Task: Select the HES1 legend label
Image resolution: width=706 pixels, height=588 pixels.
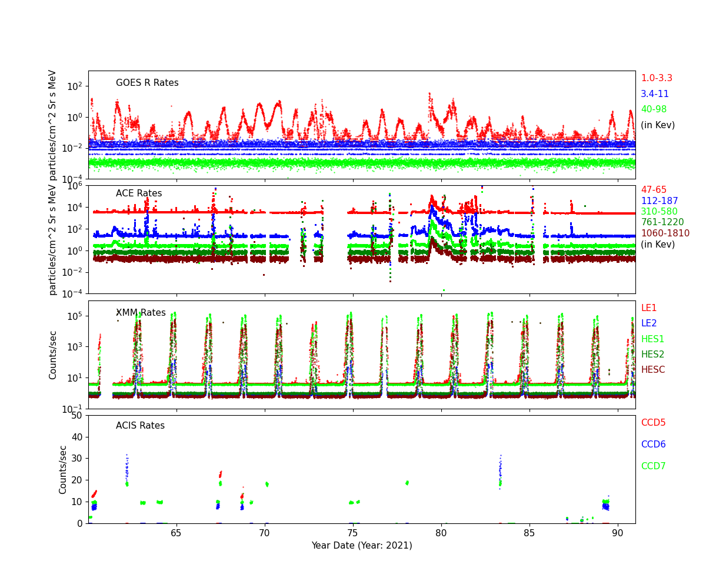Action: point(652,339)
